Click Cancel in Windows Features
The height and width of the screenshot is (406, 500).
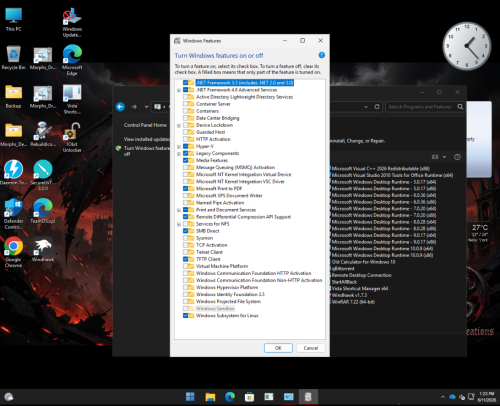point(311,348)
